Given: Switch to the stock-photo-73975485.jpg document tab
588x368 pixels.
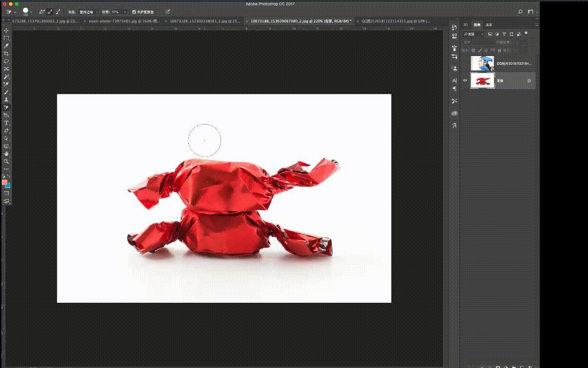Looking at the screenshot, I should pyautogui.click(x=123, y=21).
